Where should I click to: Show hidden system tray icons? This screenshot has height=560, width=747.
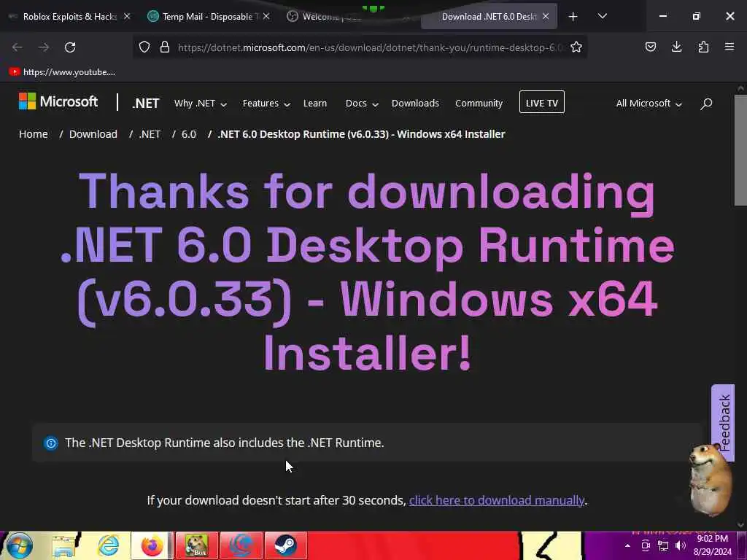(627, 545)
